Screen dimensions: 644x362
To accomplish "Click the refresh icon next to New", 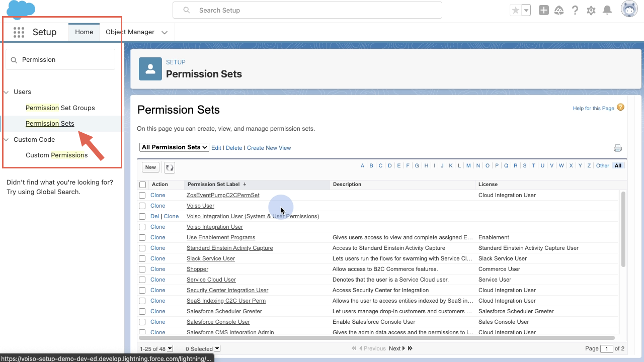I will 169,167.
